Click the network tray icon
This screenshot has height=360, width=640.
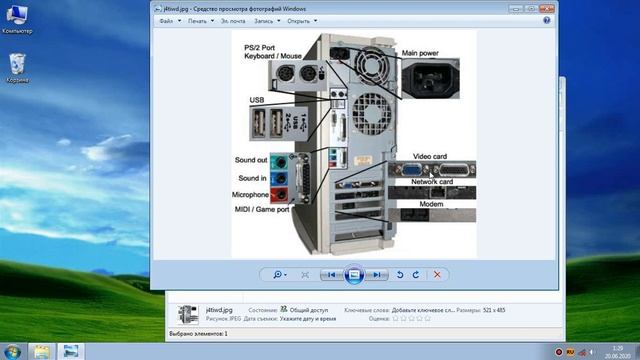pos(582,352)
